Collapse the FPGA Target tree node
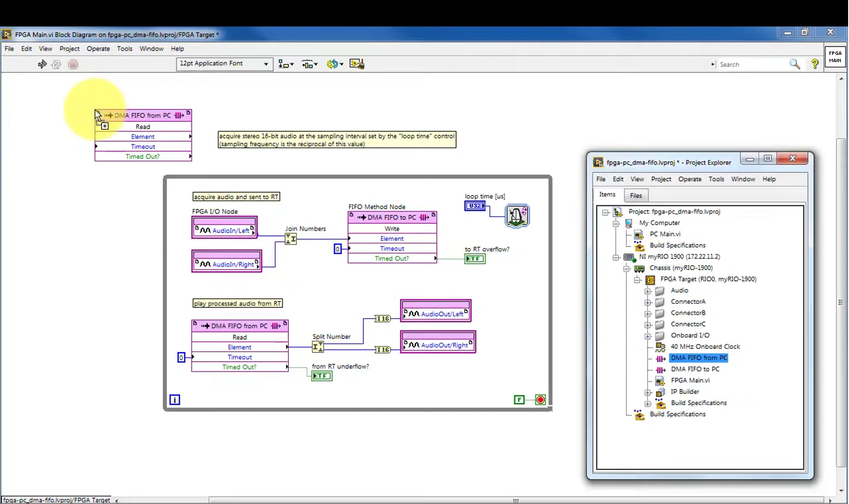This screenshot has width=849, height=504. pyautogui.click(x=637, y=279)
